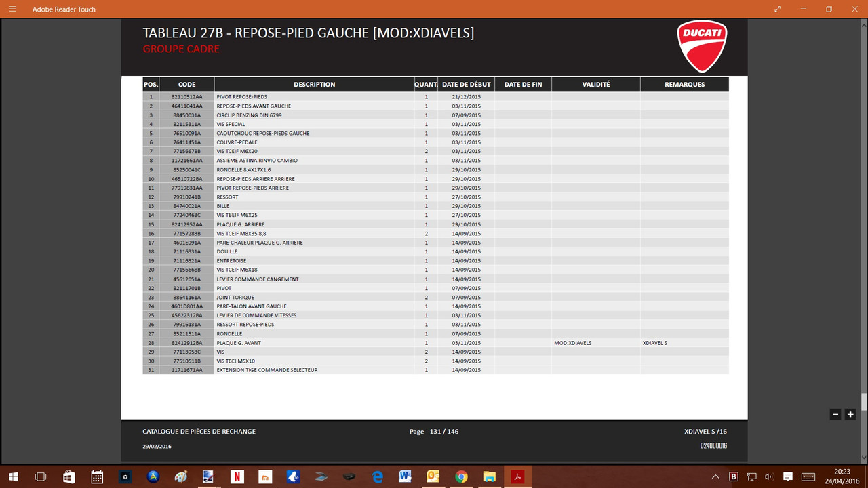Click the VALIDITÉ column header

point(596,85)
